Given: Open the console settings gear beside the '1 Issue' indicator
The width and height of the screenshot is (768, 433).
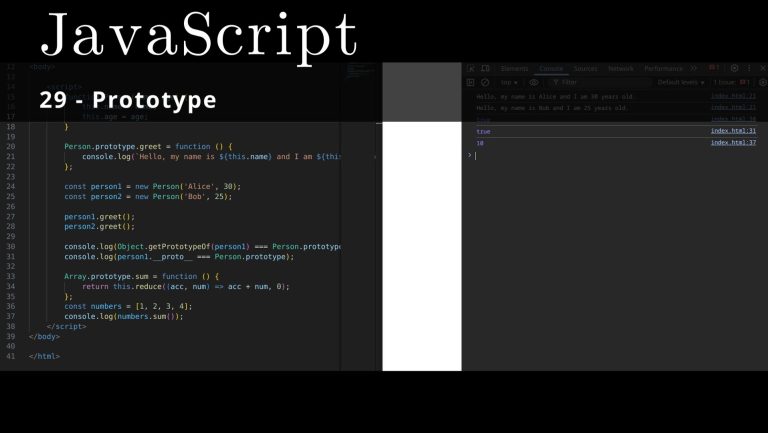Looking at the screenshot, I should tap(762, 82).
